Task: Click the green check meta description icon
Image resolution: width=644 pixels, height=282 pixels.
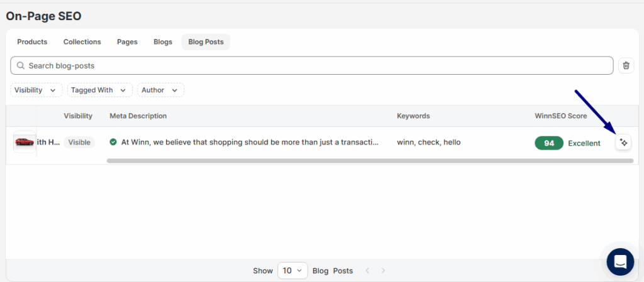Action: (113, 142)
